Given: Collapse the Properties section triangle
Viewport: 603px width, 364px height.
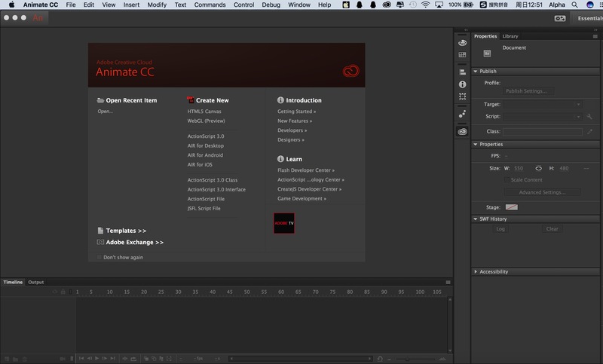Looking at the screenshot, I should tap(476, 144).
